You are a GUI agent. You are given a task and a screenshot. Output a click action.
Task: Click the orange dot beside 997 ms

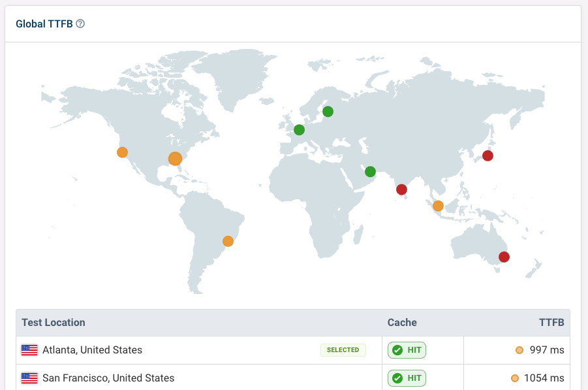coord(519,350)
